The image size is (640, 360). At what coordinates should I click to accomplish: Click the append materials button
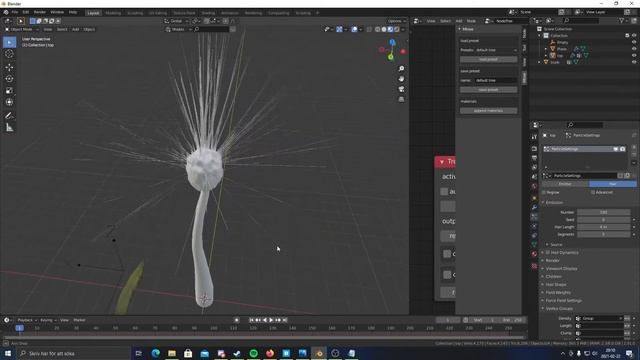[x=489, y=111]
